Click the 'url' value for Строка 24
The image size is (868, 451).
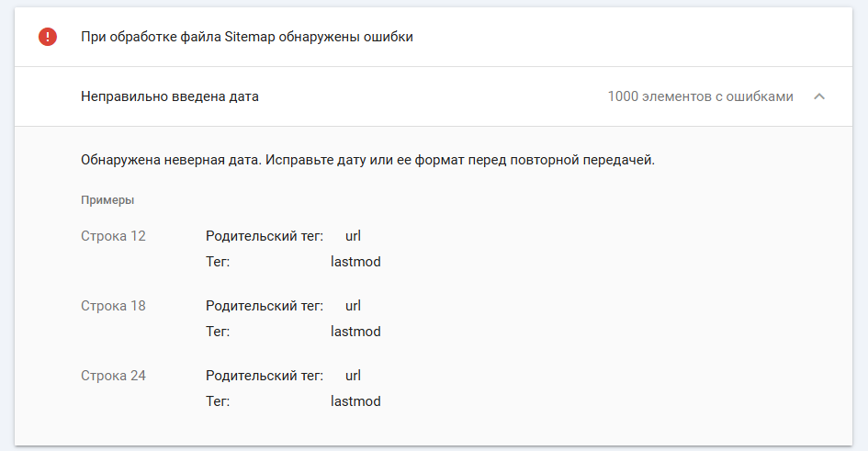tap(353, 376)
